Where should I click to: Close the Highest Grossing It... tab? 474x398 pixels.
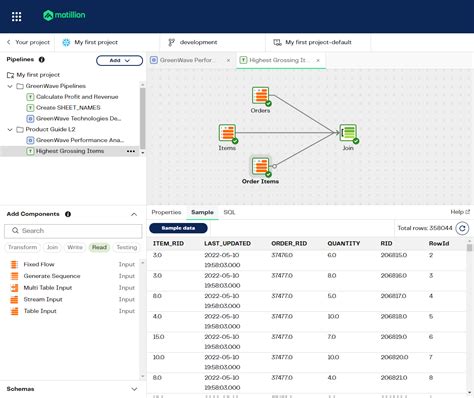(x=318, y=60)
